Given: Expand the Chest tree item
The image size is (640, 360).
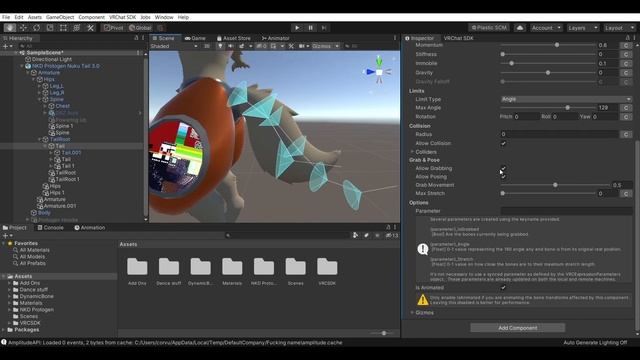Looking at the screenshot, I should (45, 106).
